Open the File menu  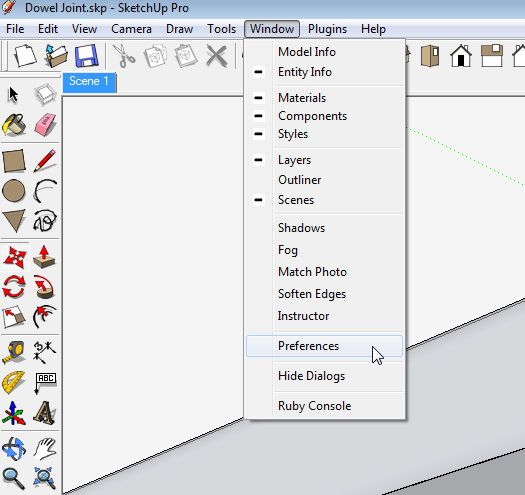click(15, 29)
